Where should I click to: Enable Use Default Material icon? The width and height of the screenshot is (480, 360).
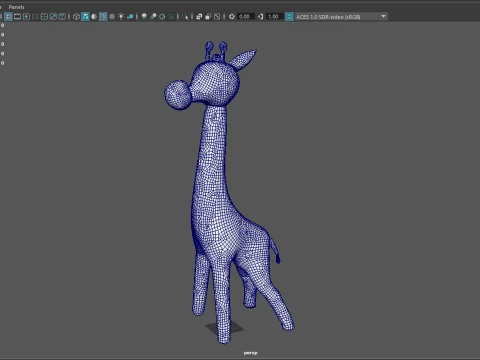[94, 16]
